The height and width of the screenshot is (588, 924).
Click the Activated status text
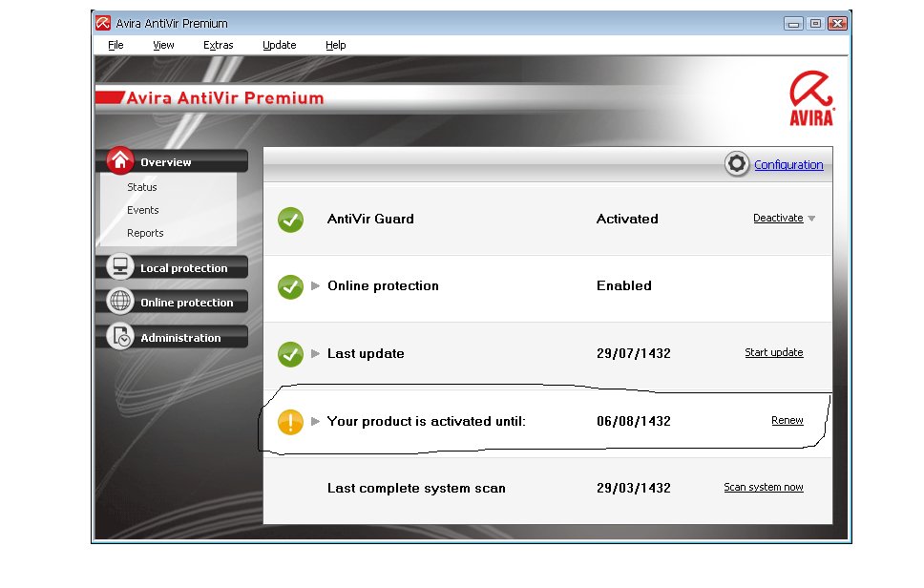pos(627,219)
